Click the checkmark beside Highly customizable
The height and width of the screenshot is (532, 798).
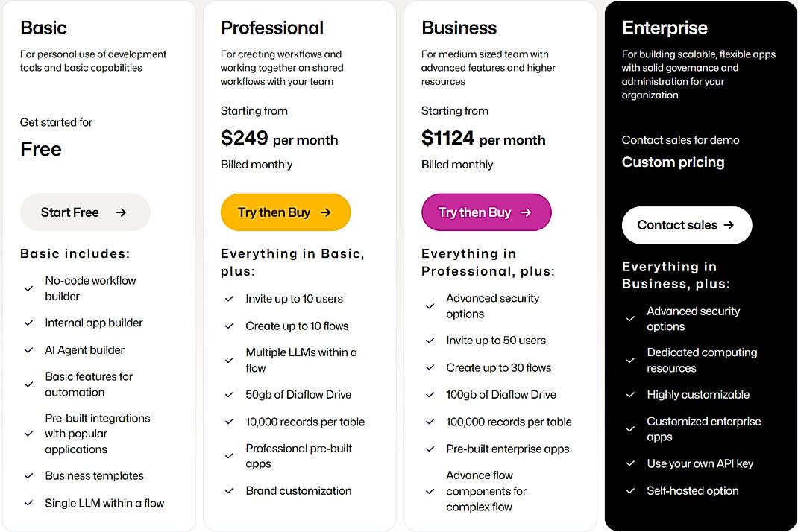(631, 394)
